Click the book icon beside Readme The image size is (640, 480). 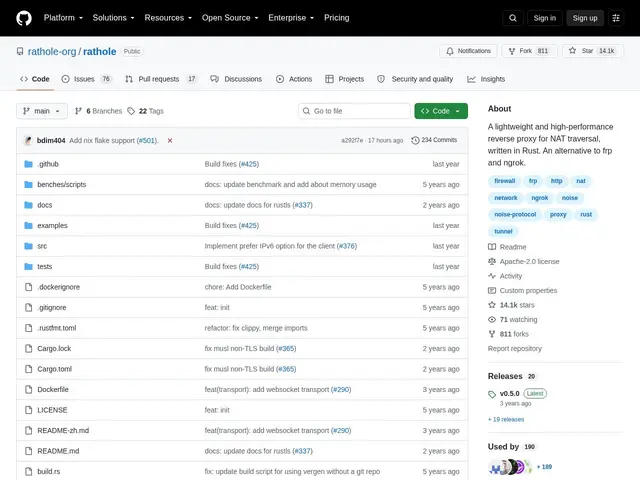492,247
